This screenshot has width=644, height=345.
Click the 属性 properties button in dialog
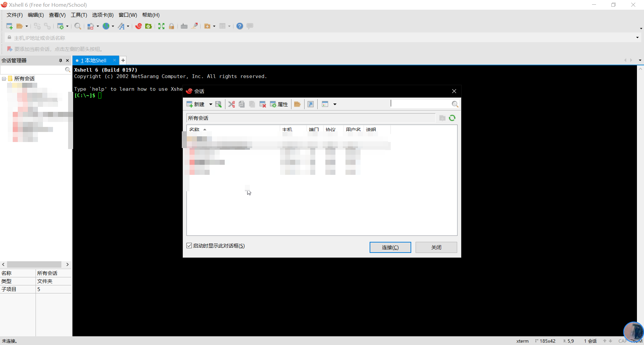point(279,104)
